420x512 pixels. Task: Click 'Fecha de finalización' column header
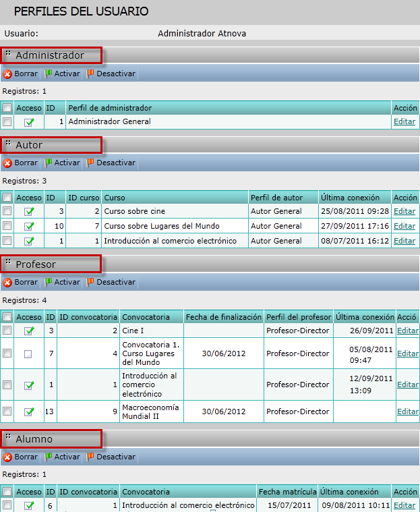point(224,317)
